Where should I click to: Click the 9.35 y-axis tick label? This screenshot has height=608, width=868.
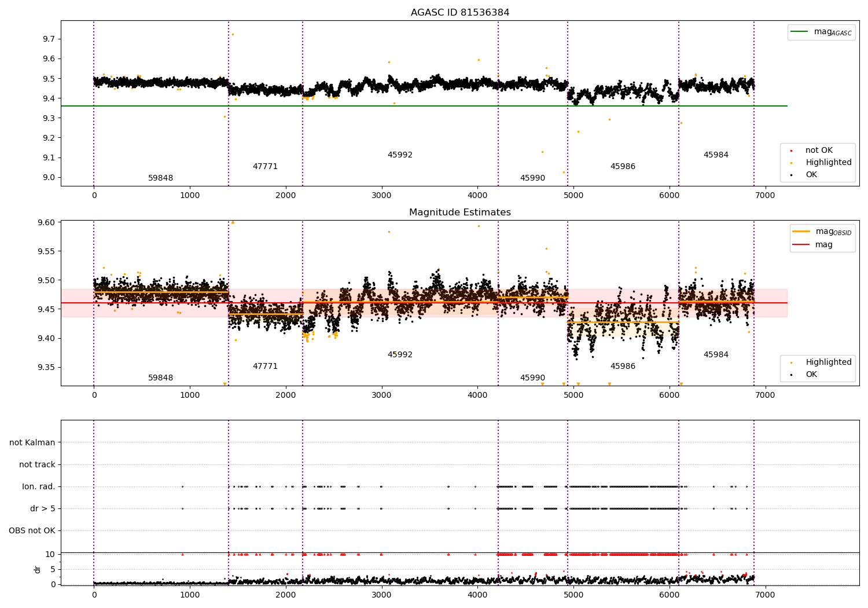[46, 368]
